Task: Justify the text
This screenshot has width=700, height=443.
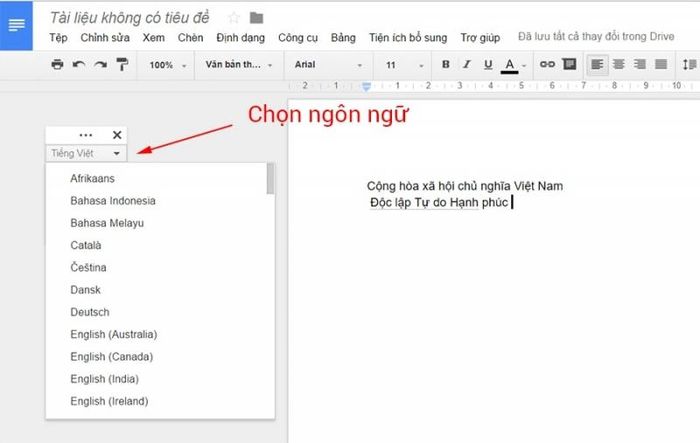Action: pos(661,64)
